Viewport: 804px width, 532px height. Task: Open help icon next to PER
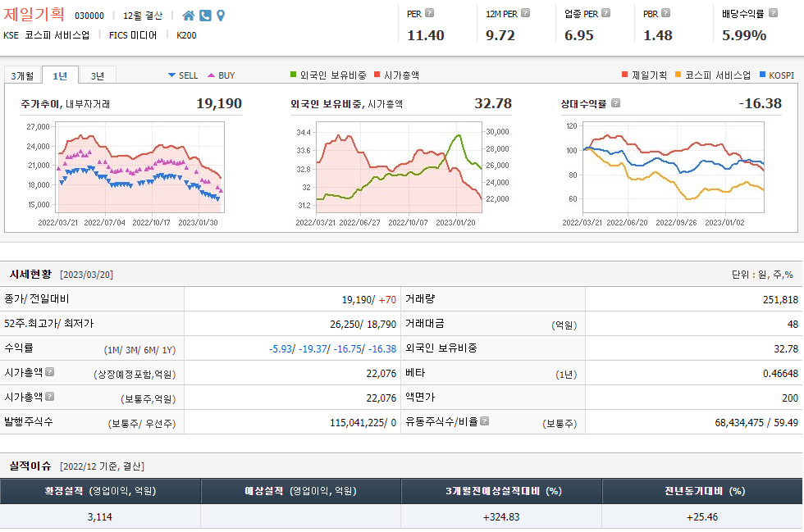430,13
